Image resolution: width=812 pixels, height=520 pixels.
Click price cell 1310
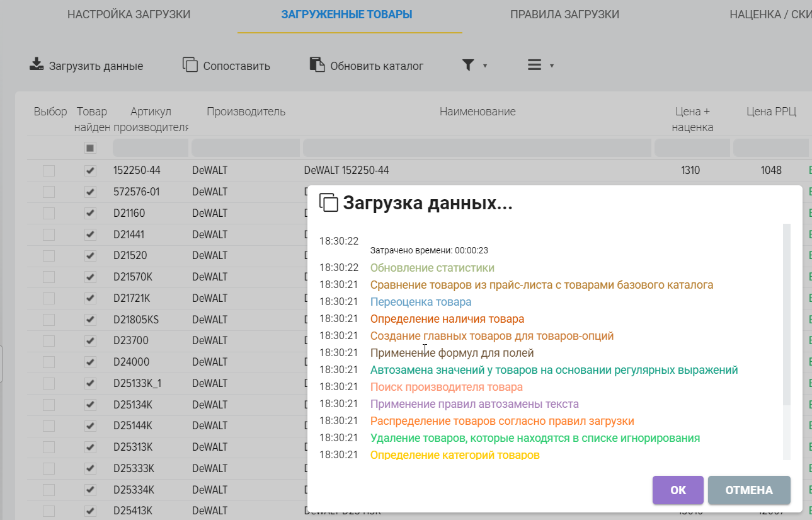690,170
